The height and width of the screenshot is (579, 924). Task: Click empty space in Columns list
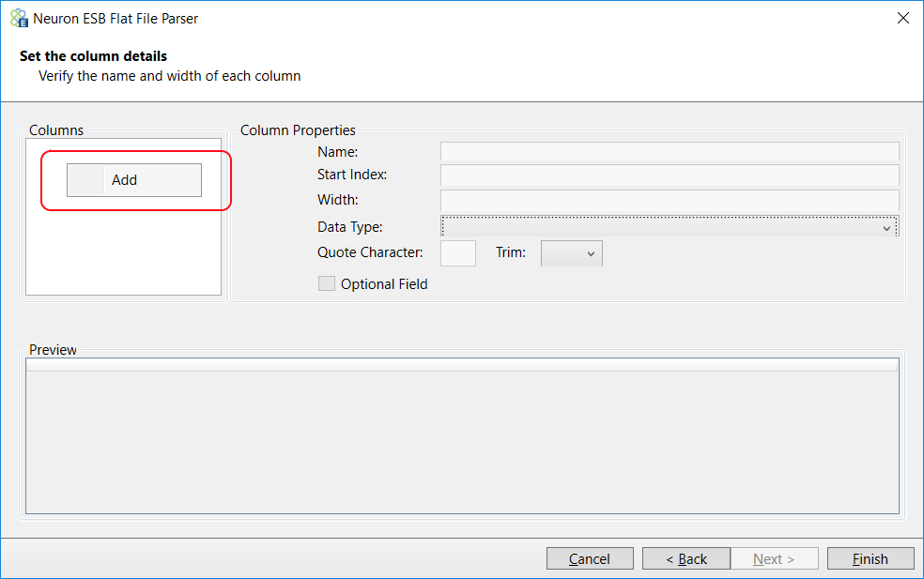pyautogui.click(x=124, y=253)
